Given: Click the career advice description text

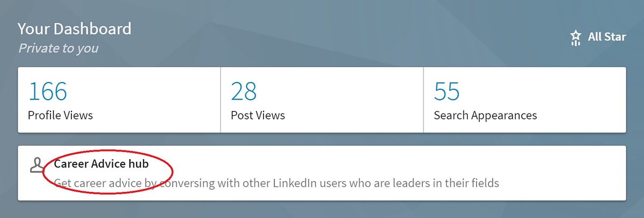Looking at the screenshot, I should (276, 183).
